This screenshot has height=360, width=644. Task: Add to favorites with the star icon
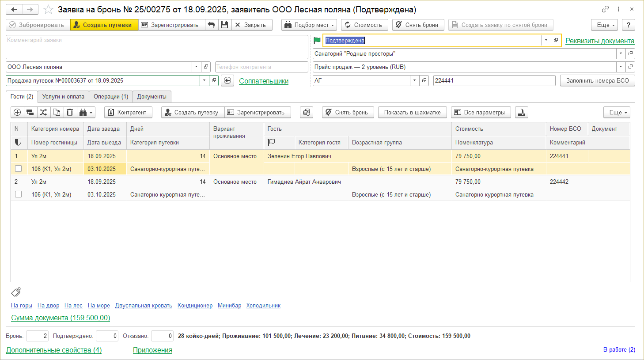(x=49, y=10)
